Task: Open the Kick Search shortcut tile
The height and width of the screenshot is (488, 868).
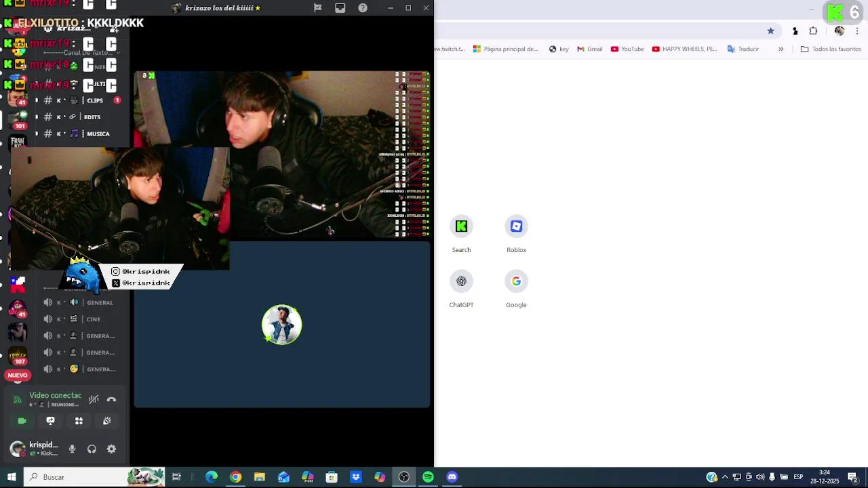Action: point(461,235)
